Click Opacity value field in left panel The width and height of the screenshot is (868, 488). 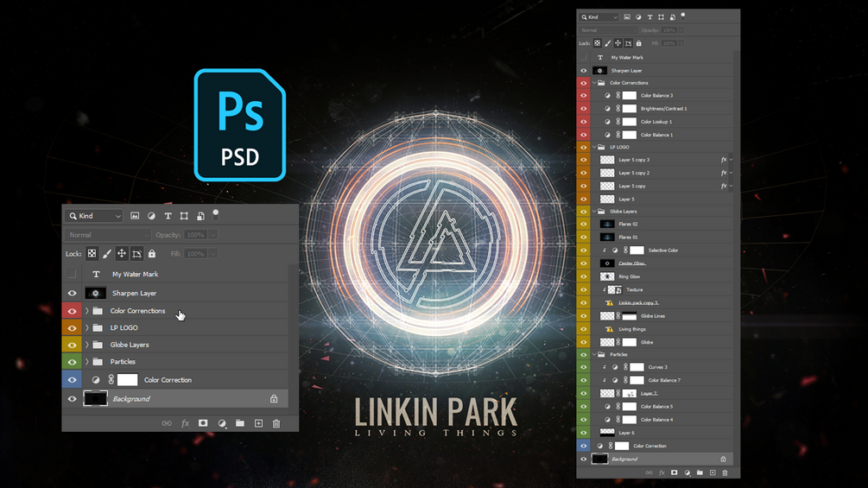(195, 235)
